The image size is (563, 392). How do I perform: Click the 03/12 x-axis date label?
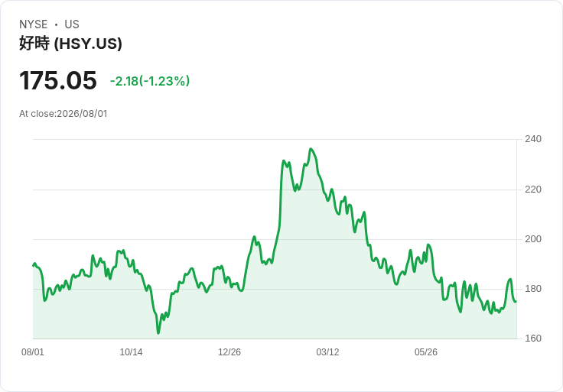tap(327, 352)
